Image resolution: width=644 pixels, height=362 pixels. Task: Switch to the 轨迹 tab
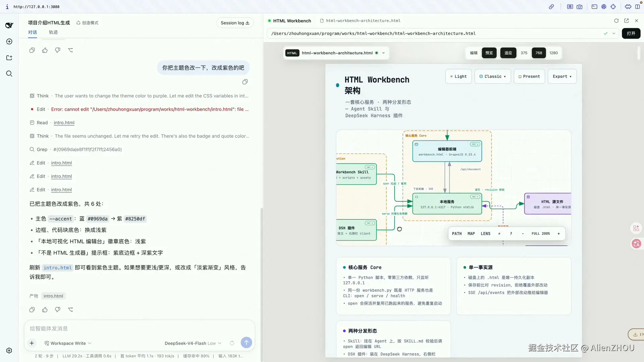(x=53, y=32)
